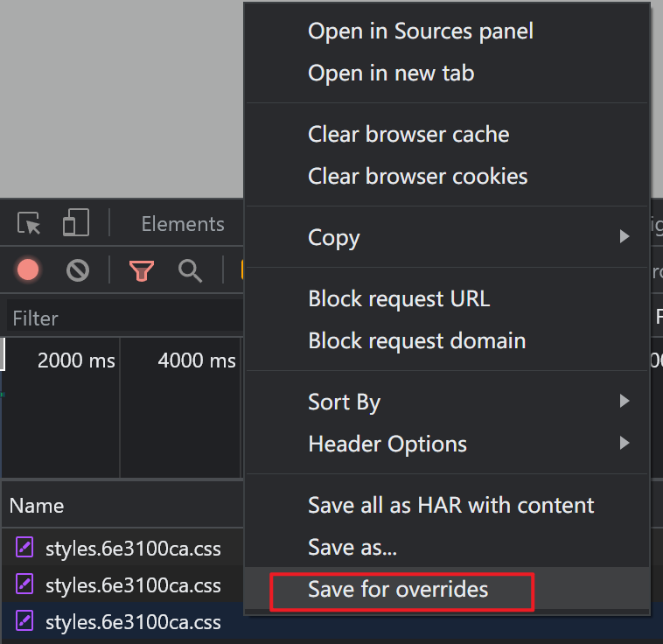Click Clear browser cookies
Screen dimensions: 663x644
418,176
